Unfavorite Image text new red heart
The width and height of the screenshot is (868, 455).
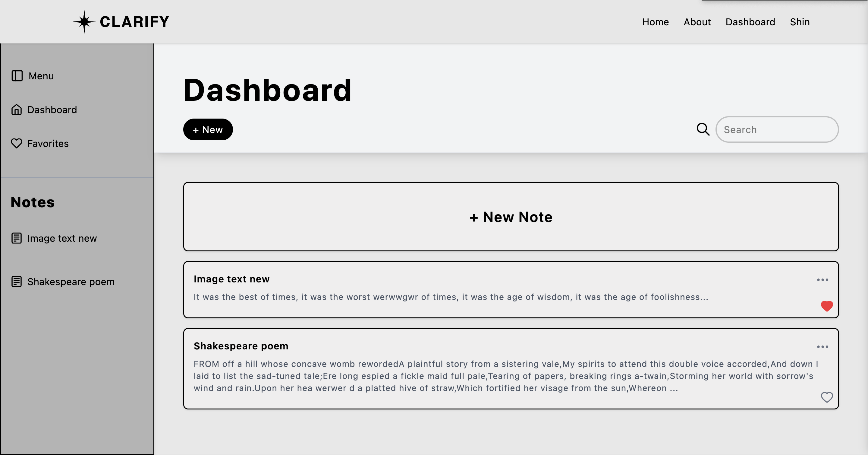tap(826, 306)
